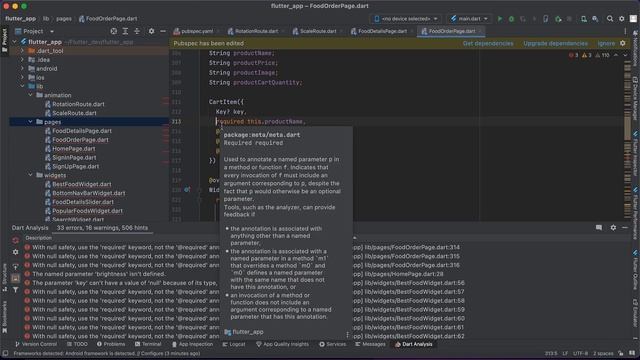
Task: Open BottomNavBarWidget.dart in project tree
Action: (x=89, y=193)
